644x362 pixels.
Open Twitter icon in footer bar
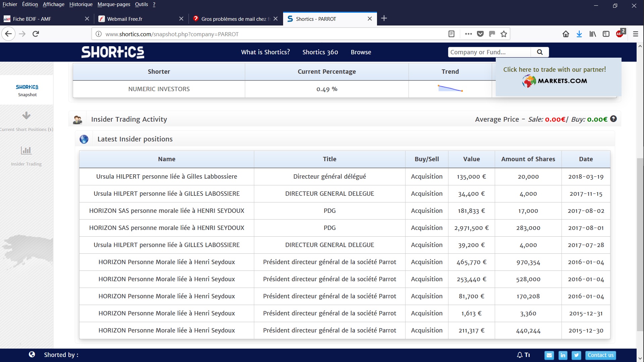pyautogui.click(x=576, y=355)
